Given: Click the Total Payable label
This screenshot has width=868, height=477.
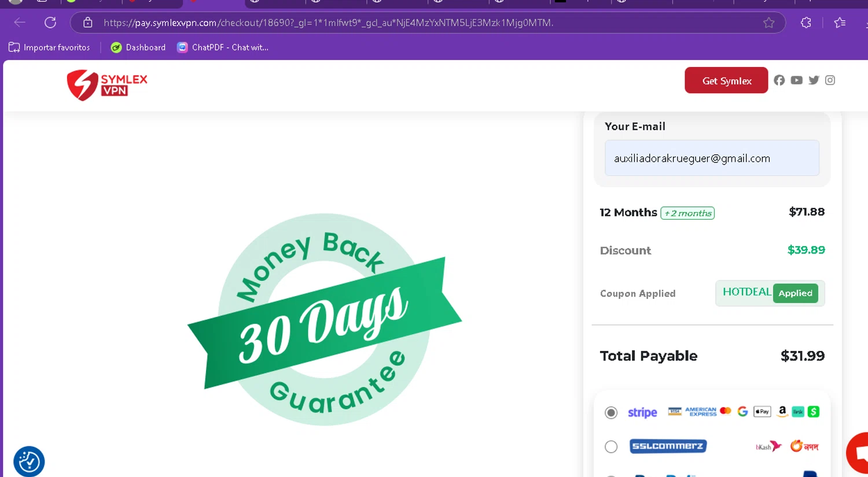Looking at the screenshot, I should pyautogui.click(x=649, y=356).
